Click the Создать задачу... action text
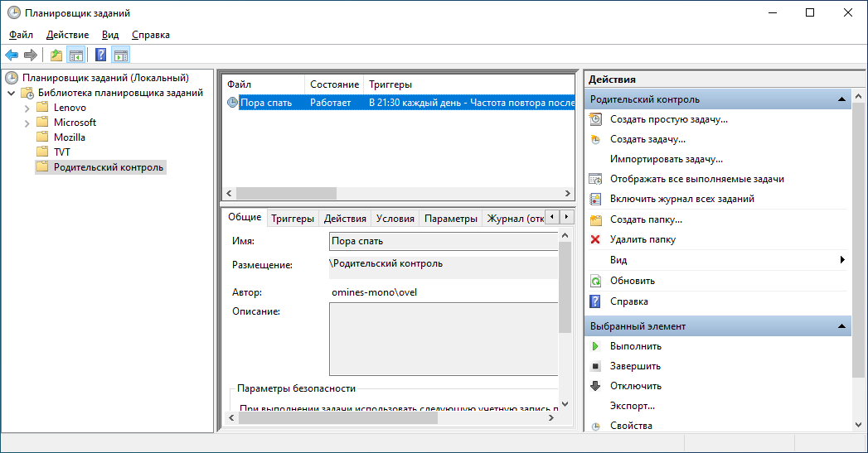The height and width of the screenshot is (453, 868). click(x=647, y=139)
